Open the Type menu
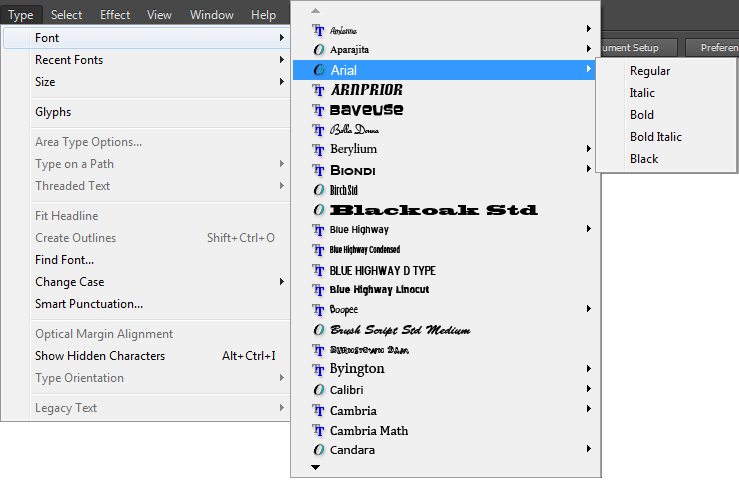739x480 pixels. [x=21, y=15]
